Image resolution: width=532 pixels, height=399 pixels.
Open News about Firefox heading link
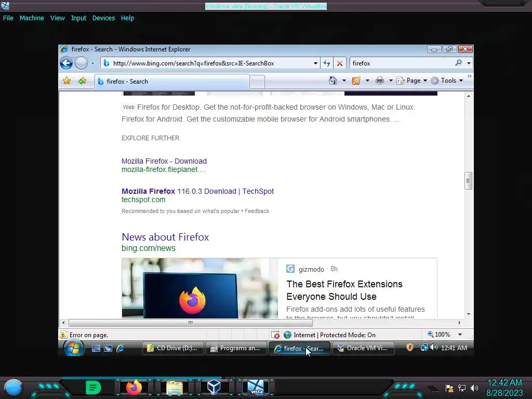coord(165,237)
